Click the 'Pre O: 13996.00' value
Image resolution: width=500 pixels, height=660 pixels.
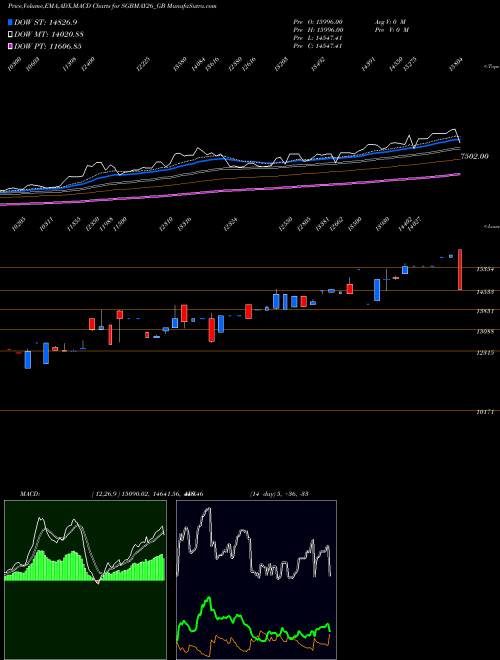(x=318, y=22)
